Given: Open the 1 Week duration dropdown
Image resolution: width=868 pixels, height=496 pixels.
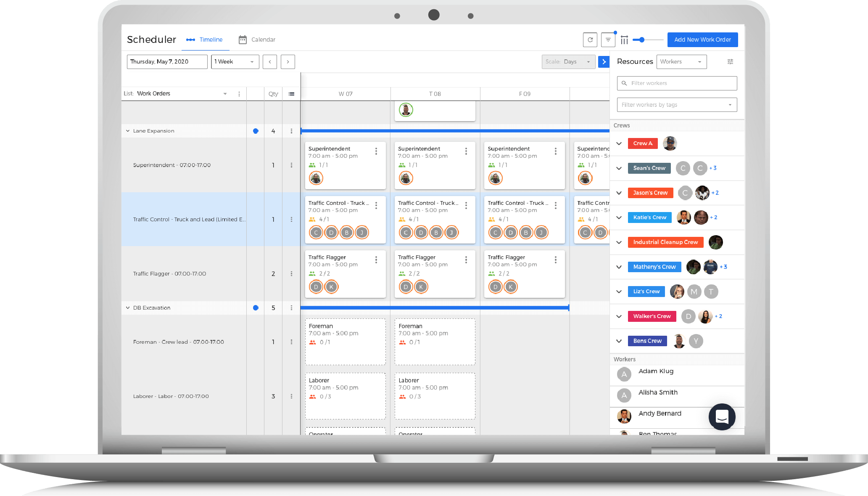Looking at the screenshot, I should (234, 61).
